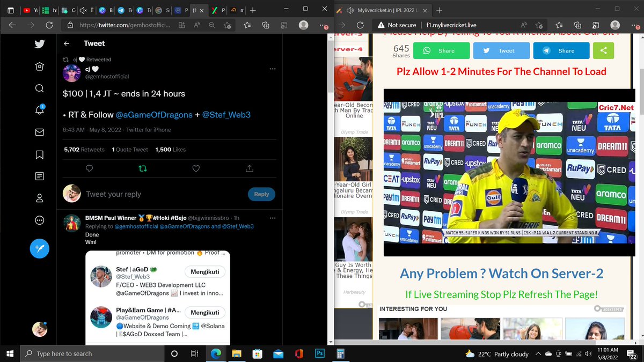This screenshot has height=362, width=644.
Task: Open BMSM Paul Winner reply more menu
Action: click(273, 218)
